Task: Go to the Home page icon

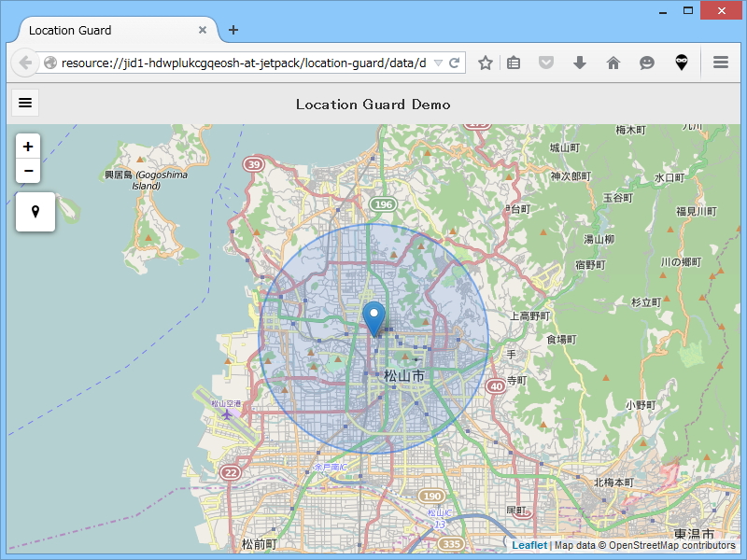Action: 613,63
